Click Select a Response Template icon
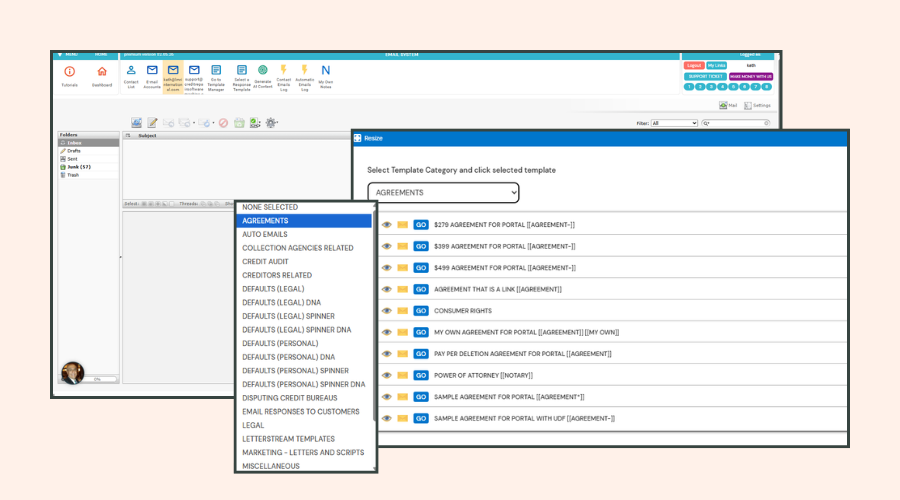This screenshot has height=500, width=900. point(242,70)
